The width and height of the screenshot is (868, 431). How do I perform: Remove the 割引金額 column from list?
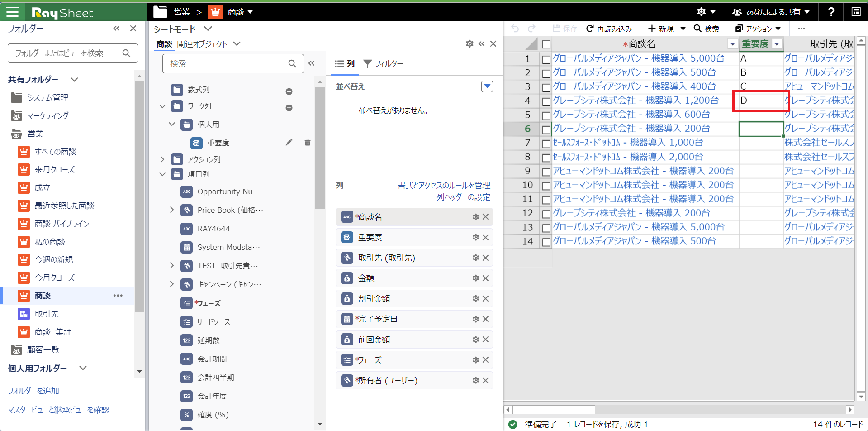[x=485, y=298]
